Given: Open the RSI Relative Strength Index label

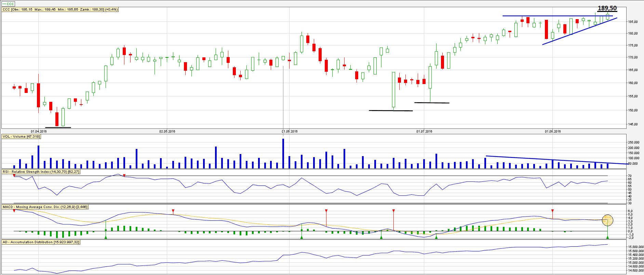Looking at the screenshot, I should click(41, 172).
